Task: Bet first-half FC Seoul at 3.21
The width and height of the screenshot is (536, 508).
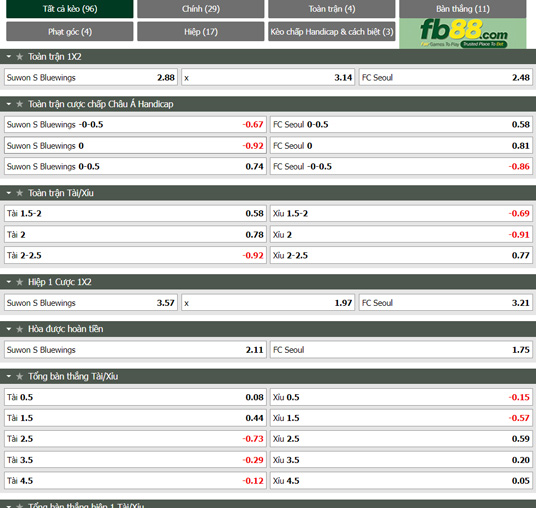Action: pyautogui.click(x=446, y=303)
